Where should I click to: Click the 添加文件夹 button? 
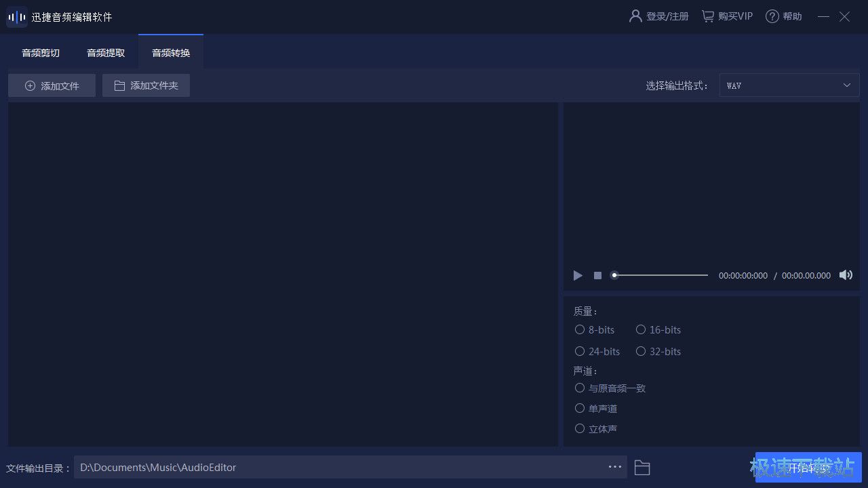146,86
